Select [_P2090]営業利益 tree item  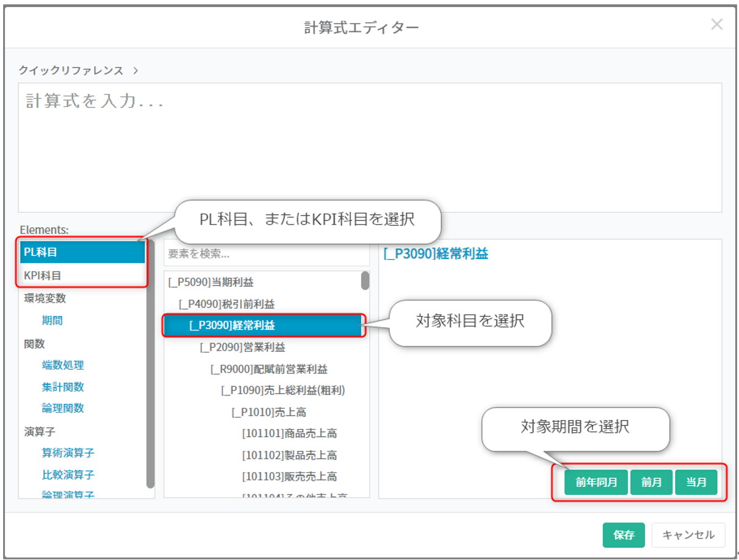(x=242, y=348)
